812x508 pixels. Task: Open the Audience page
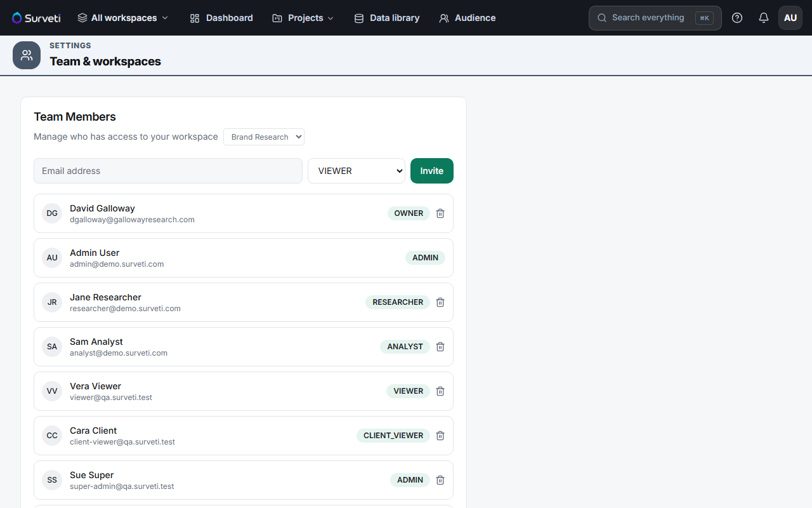point(468,18)
